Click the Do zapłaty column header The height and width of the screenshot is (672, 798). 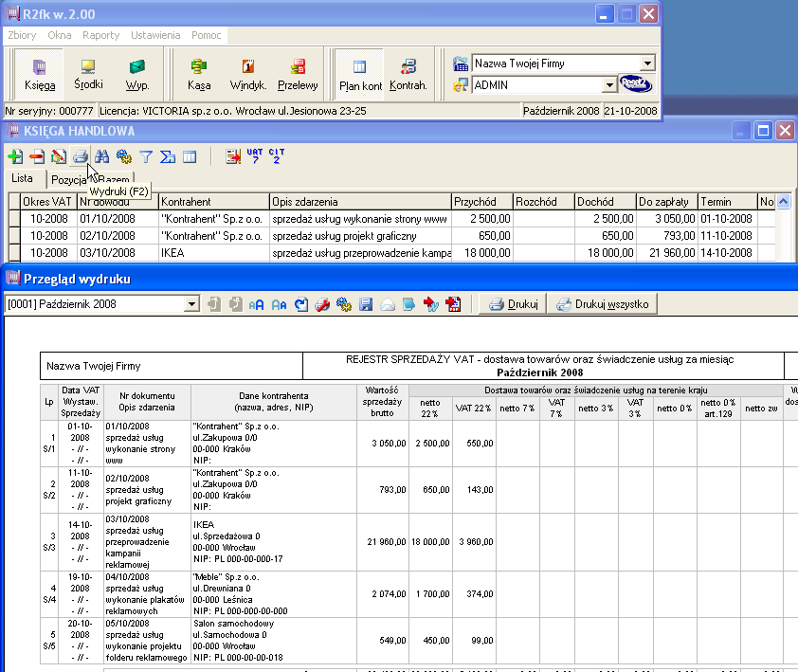coord(666,202)
